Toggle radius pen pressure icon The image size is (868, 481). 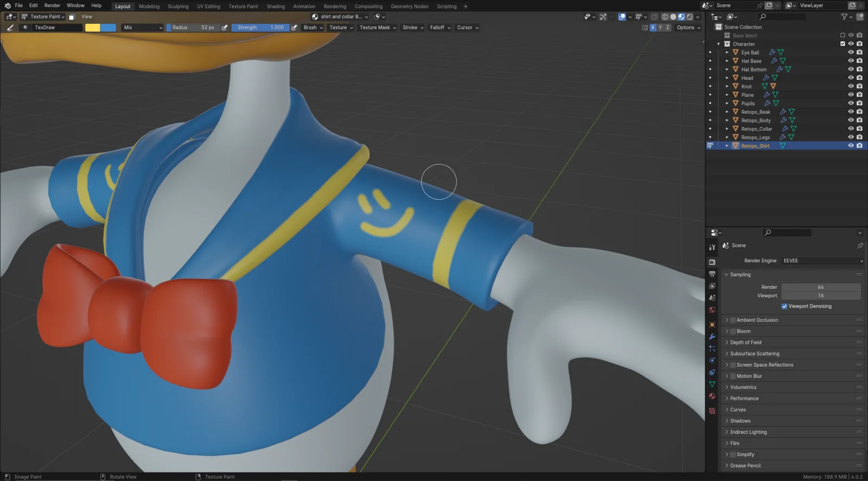coord(225,28)
